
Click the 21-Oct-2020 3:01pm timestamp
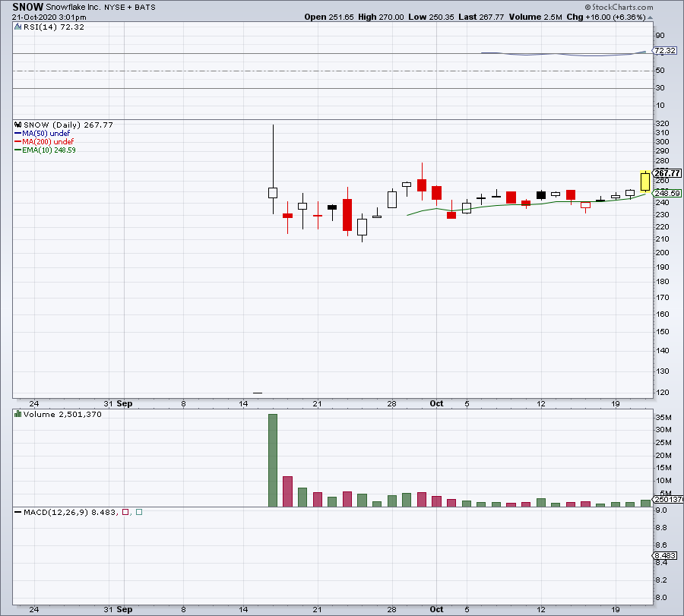(49, 17)
